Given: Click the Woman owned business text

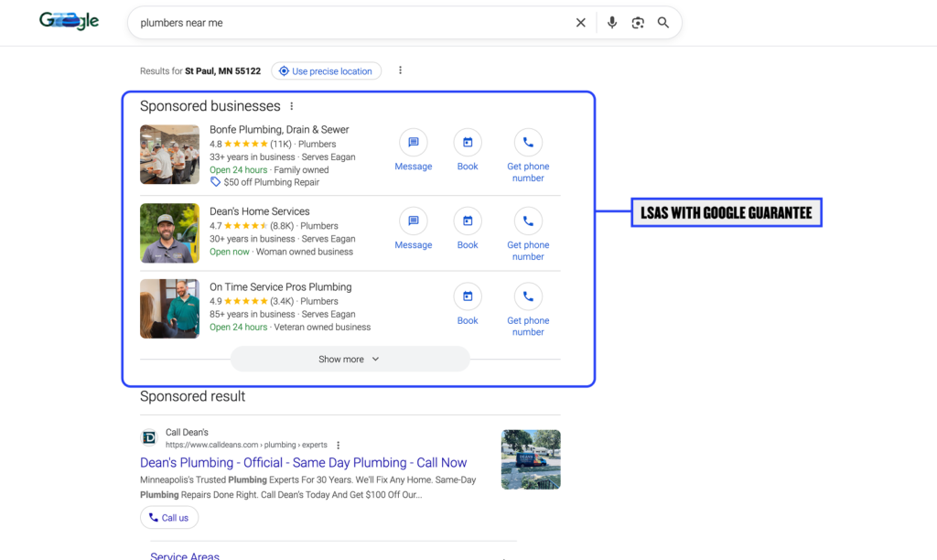Looking at the screenshot, I should tap(304, 252).
